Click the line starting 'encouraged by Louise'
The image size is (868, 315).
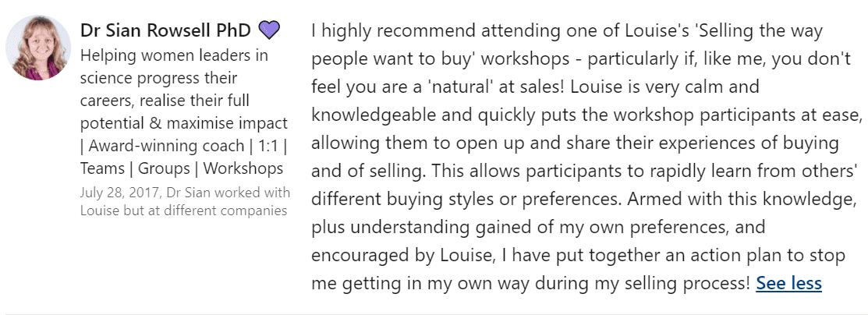click(579, 256)
